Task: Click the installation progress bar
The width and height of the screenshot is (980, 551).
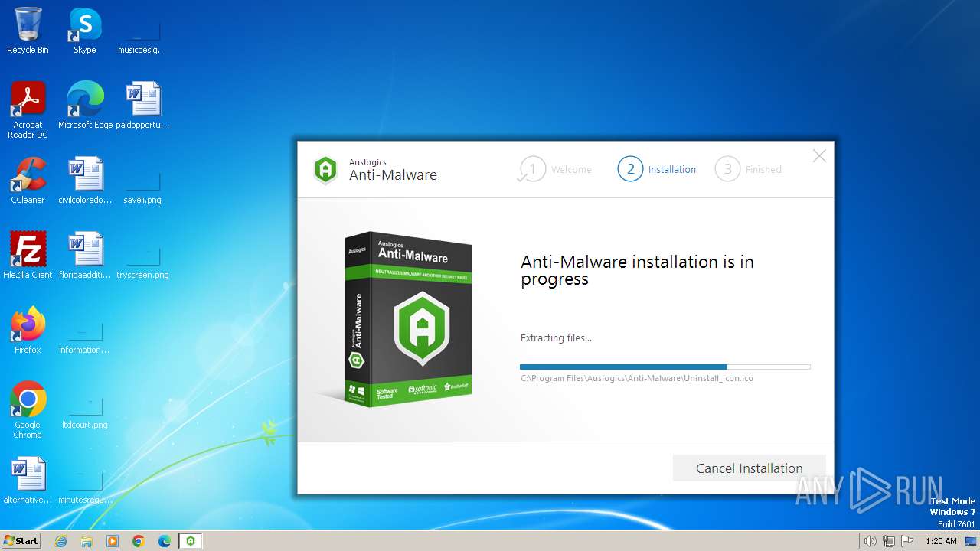Action: coord(665,367)
